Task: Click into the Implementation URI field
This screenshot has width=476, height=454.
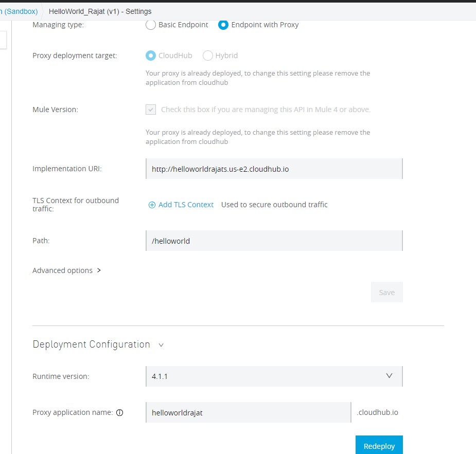Action: [x=274, y=169]
